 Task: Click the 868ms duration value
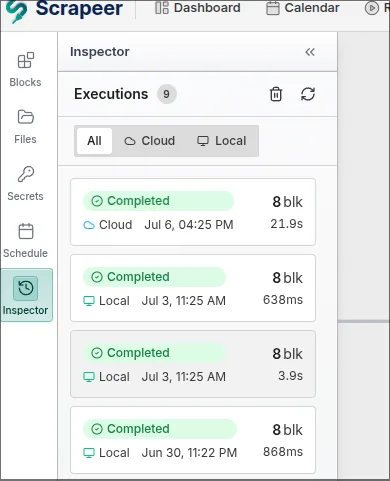pos(283,452)
